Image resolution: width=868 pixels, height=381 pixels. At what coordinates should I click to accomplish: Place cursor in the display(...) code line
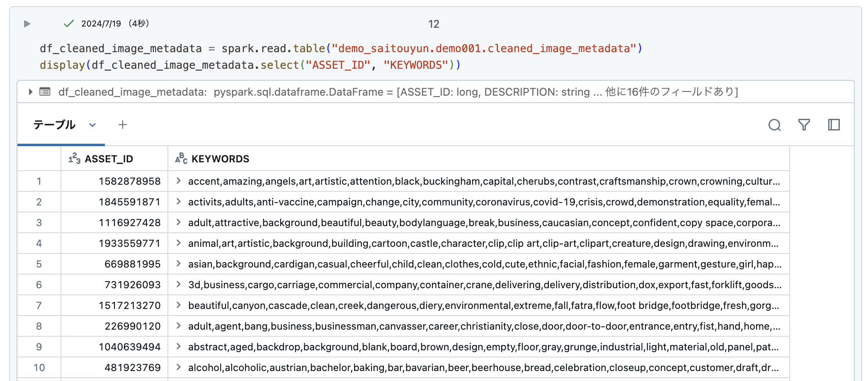coord(250,65)
